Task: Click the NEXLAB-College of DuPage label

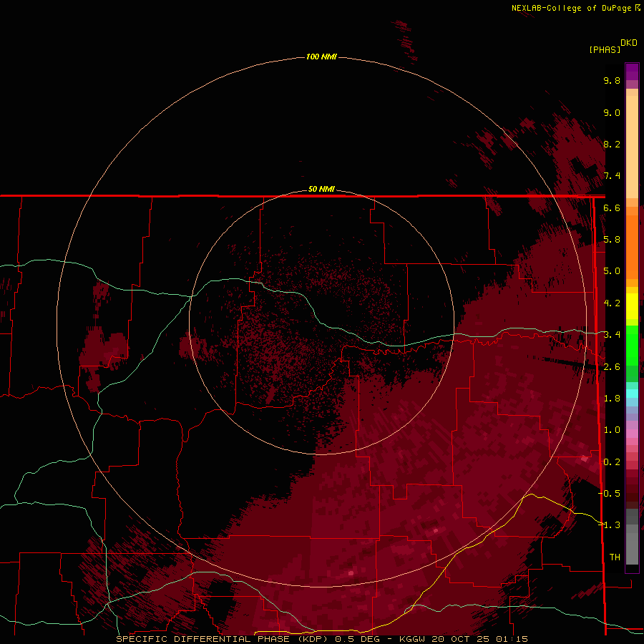Action: pyautogui.click(x=572, y=8)
